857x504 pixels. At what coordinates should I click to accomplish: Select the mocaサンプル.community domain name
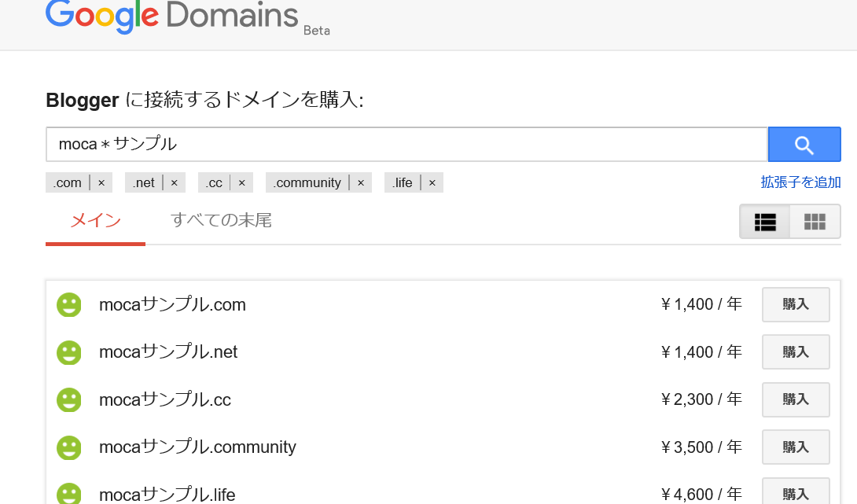197,447
